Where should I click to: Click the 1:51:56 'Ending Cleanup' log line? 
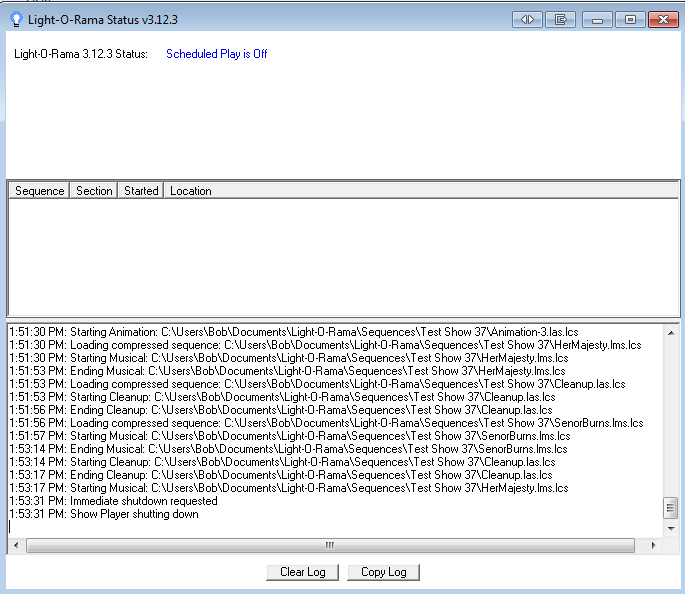coord(281,410)
